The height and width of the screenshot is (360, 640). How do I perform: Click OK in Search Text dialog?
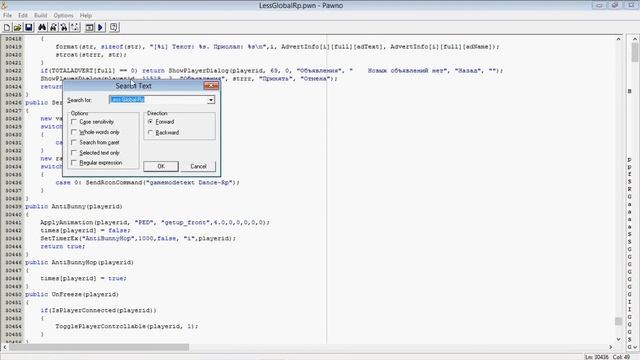coord(161,166)
